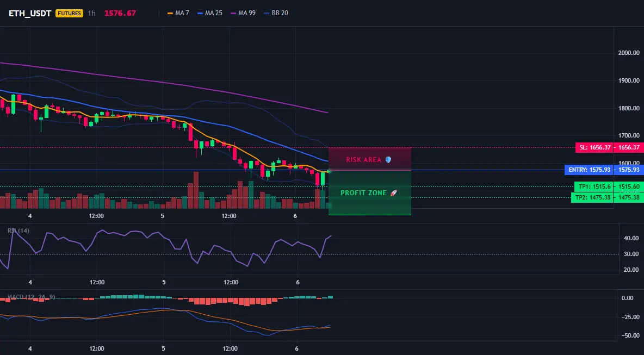644x355 pixels.
Task: Toggle the MA 25 legend item
Action: 210,13
